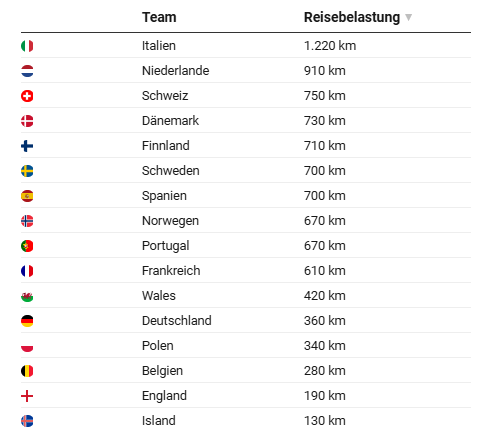Click the Netherlands flag icon
The width and height of the screenshot is (484, 443).
(27, 71)
